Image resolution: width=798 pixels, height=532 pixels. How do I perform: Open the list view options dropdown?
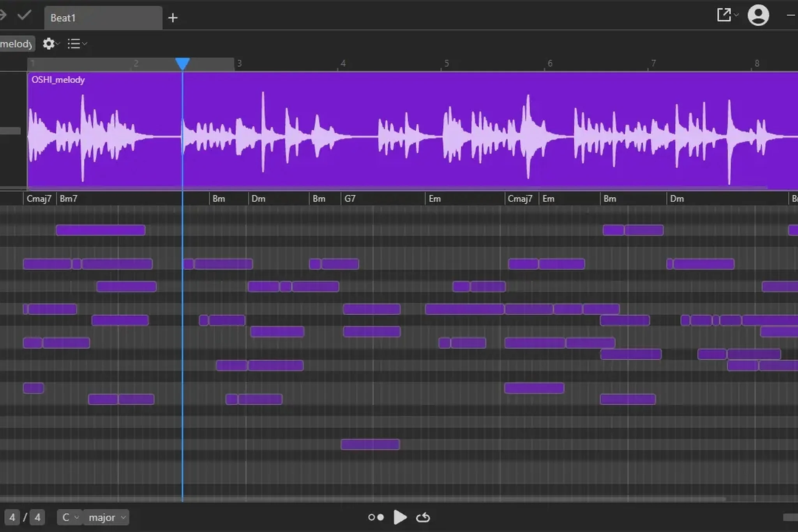[77, 44]
